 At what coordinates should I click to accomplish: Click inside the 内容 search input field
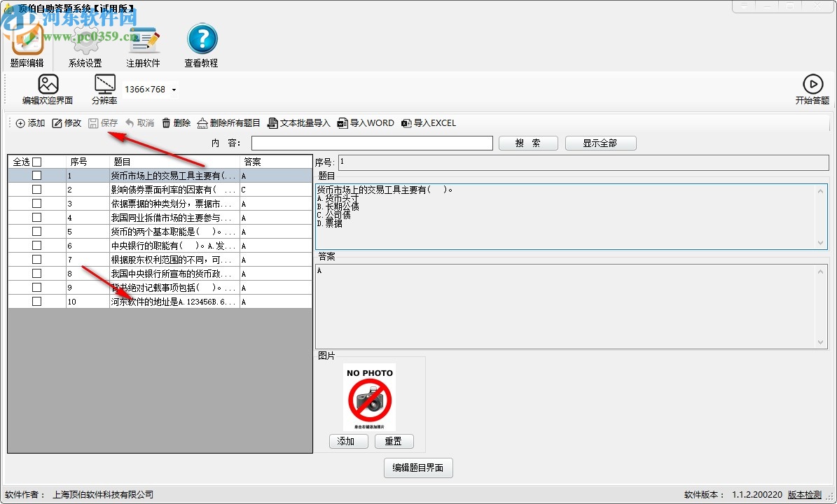pyautogui.click(x=372, y=143)
